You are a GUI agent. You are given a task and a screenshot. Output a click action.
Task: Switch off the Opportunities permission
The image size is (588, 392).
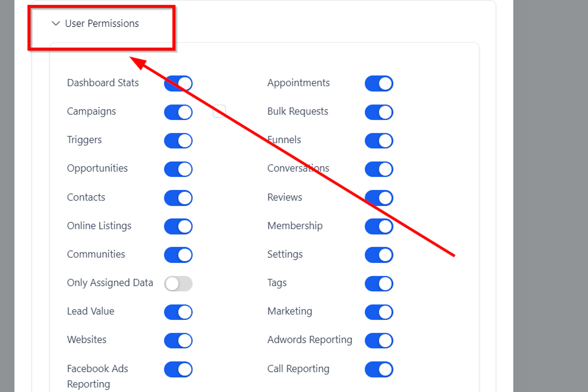(x=178, y=169)
